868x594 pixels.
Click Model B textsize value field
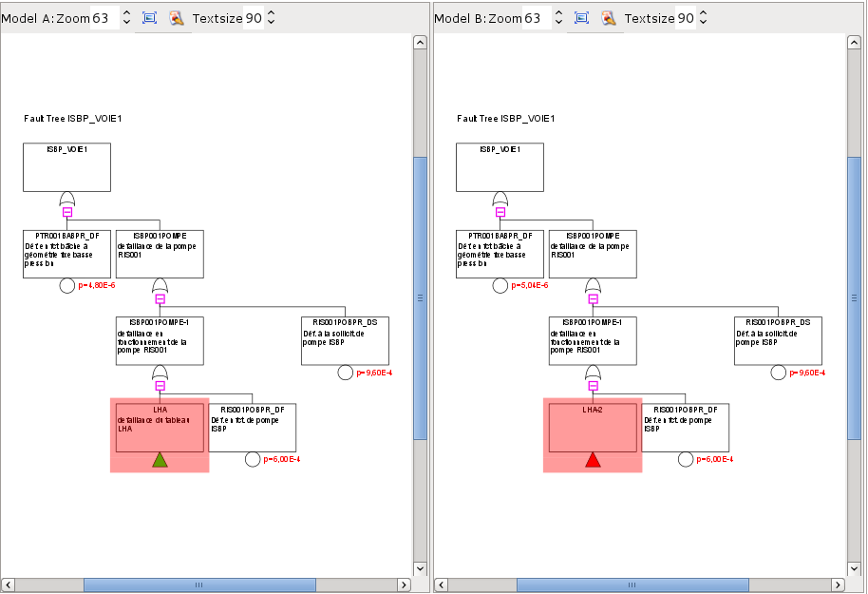point(686,18)
